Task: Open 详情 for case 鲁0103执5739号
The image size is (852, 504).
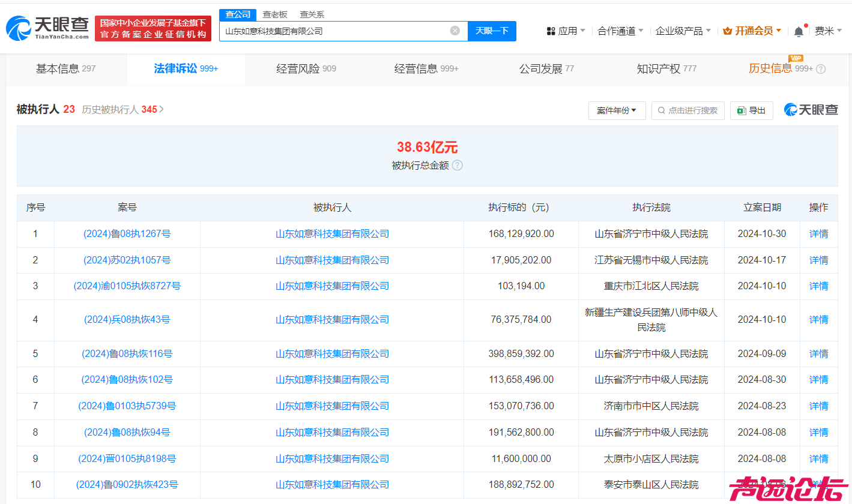Action: (818, 406)
